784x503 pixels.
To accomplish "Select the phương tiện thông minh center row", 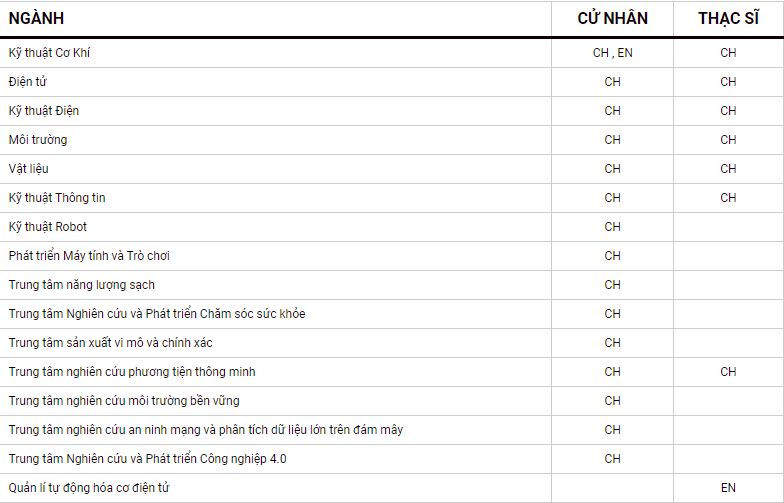I will tap(132, 372).
